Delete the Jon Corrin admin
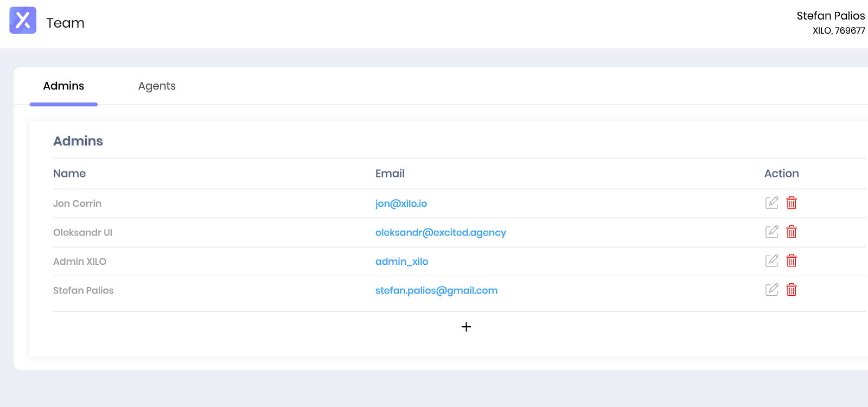This screenshot has height=407, width=868. pyautogui.click(x=792, y=203)
